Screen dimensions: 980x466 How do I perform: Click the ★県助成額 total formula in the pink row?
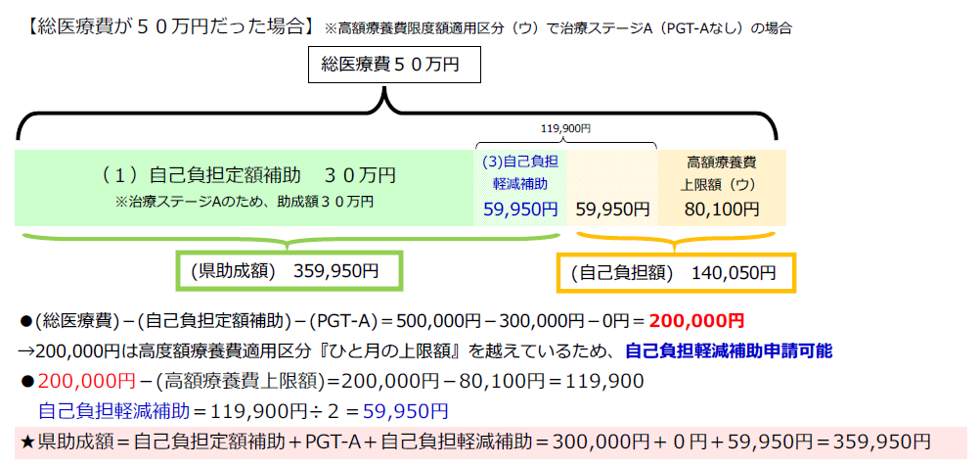[475, 442]
